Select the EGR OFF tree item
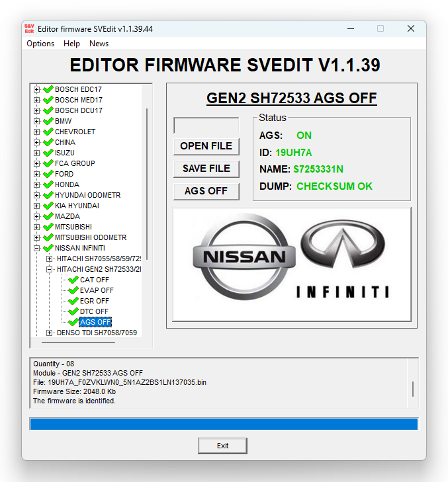The width and height of the screenshot is (448, 482). pos(95,301)
